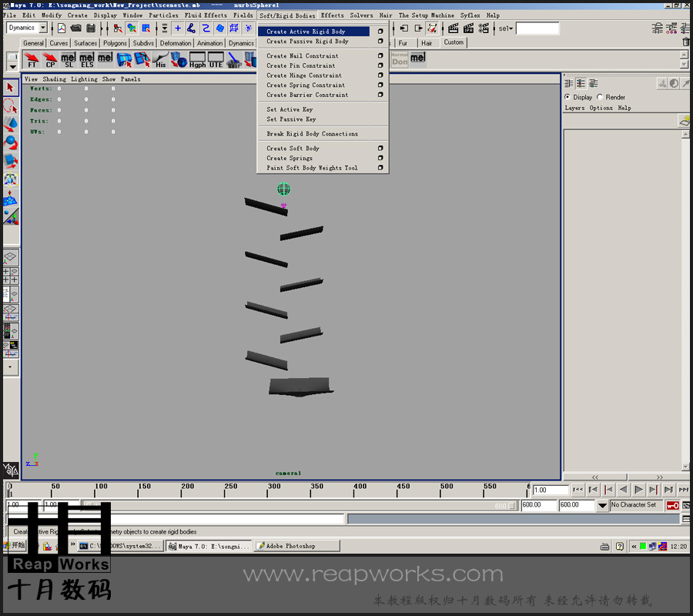693x616 pixels.
Task: Click the Save Scene disk icon
Action: point(91,28)
